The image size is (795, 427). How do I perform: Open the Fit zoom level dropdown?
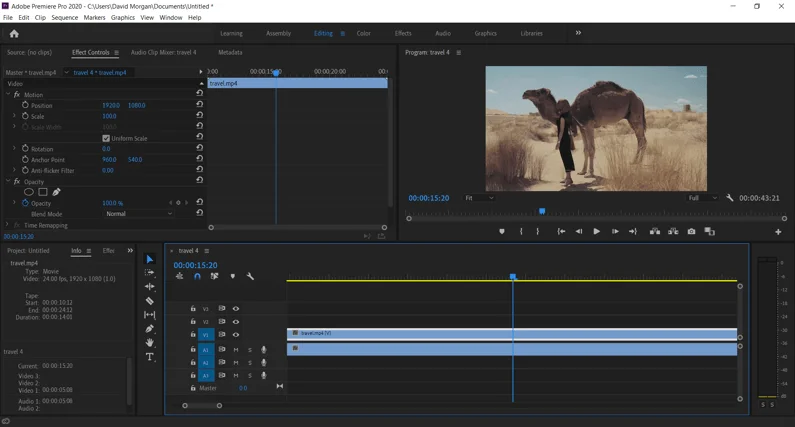480,198
